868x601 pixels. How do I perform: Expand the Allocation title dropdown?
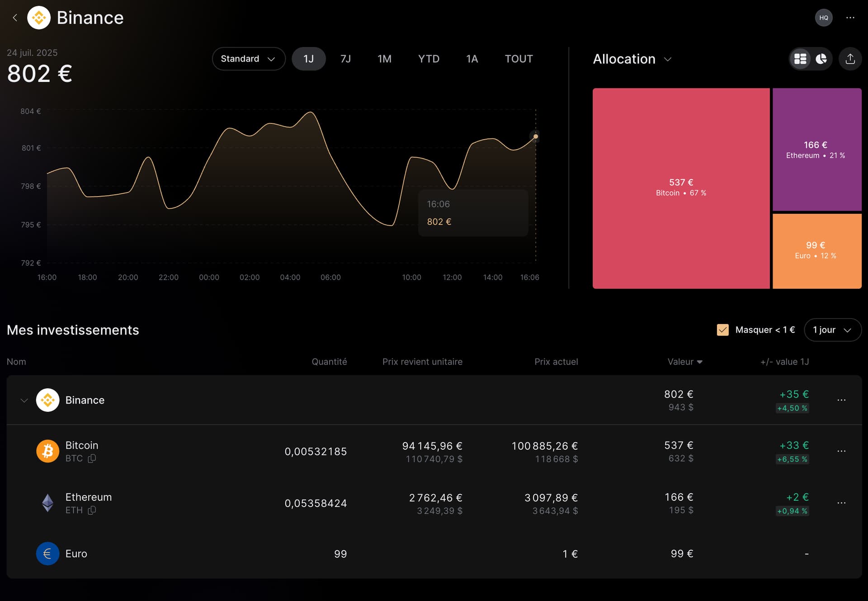tap(668, 59)
